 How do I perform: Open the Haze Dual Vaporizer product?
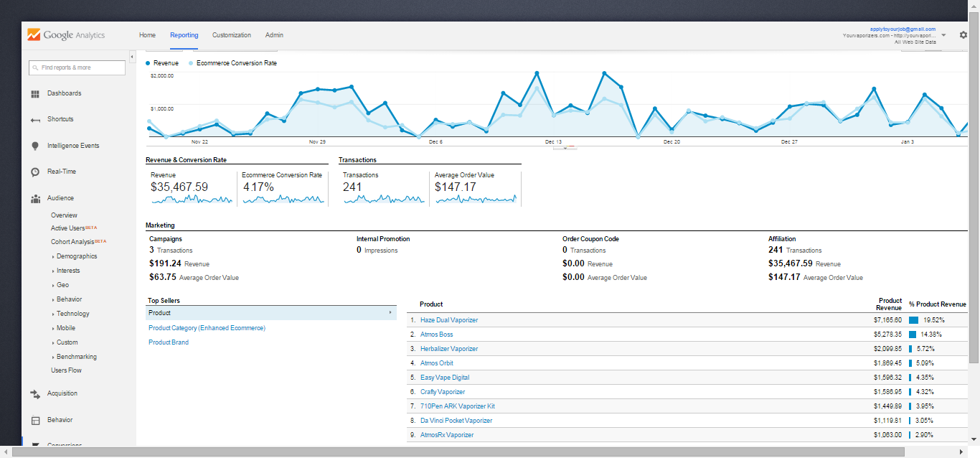[x=449, y=320]
